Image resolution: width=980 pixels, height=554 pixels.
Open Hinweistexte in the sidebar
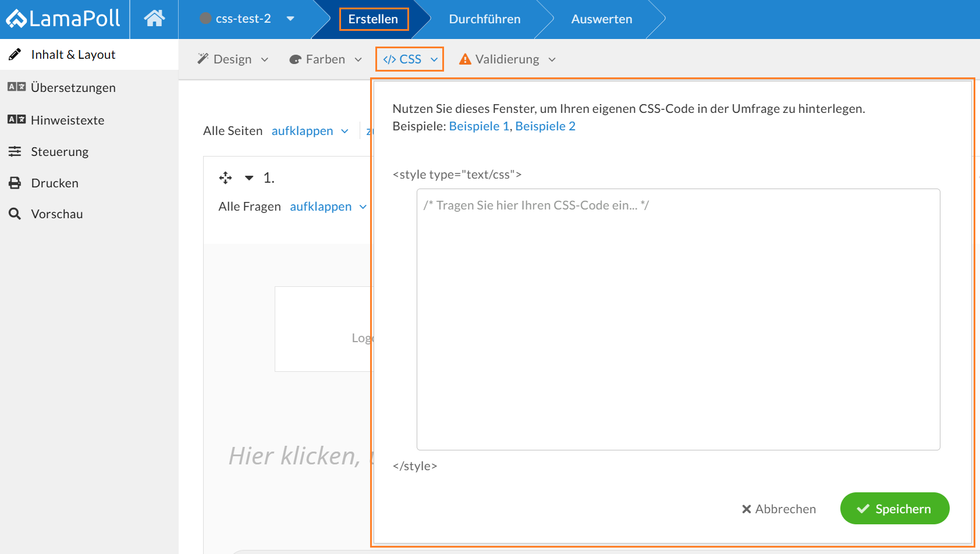[68, 120]
